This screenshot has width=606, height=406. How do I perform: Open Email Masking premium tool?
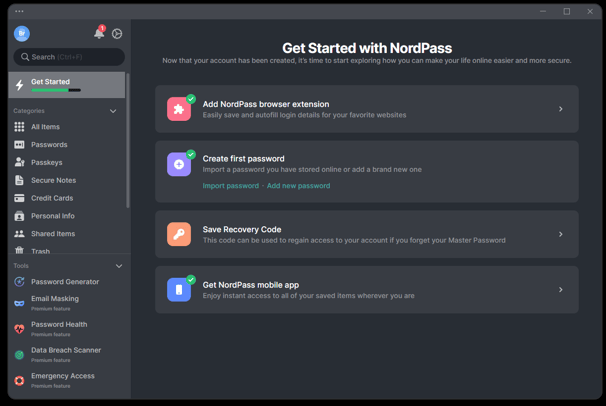(x=55, y=303)
